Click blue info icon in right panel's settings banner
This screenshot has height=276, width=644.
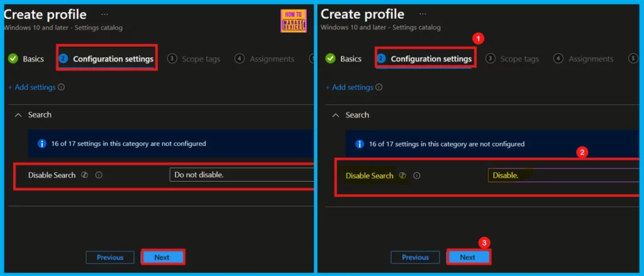tap(359, 144)
